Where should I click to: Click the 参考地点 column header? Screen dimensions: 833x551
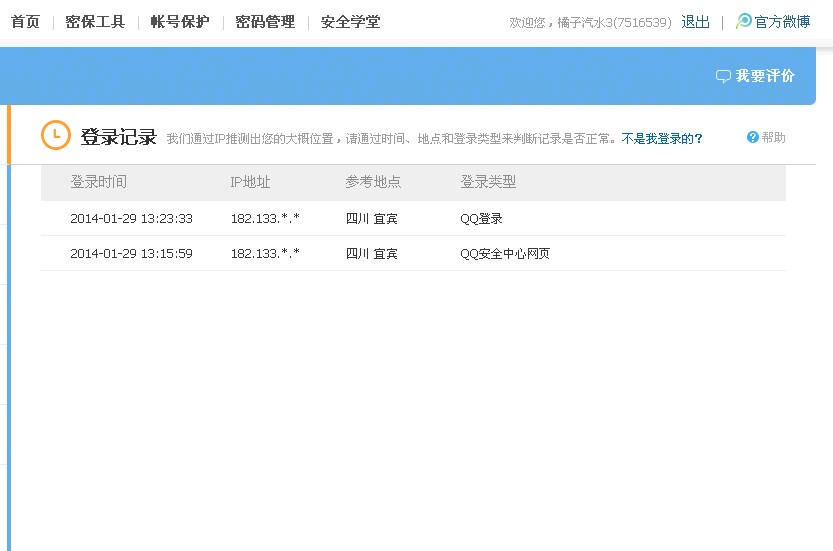coord(373,182)
